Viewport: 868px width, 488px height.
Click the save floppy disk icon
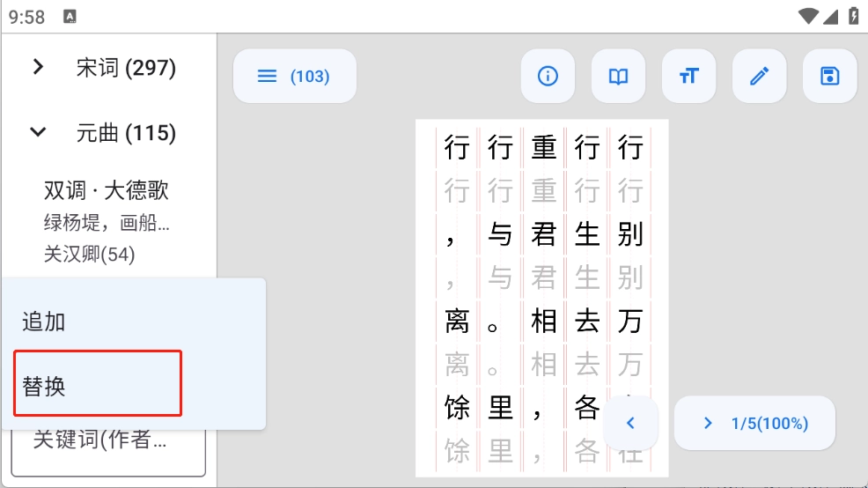pyautogui.click(x=829, y=77)
